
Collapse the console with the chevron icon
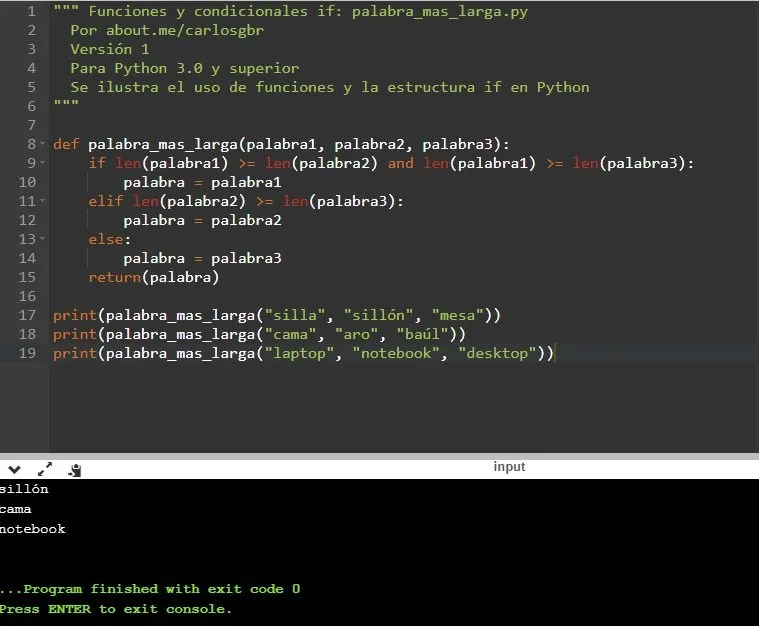coord(15,469)
